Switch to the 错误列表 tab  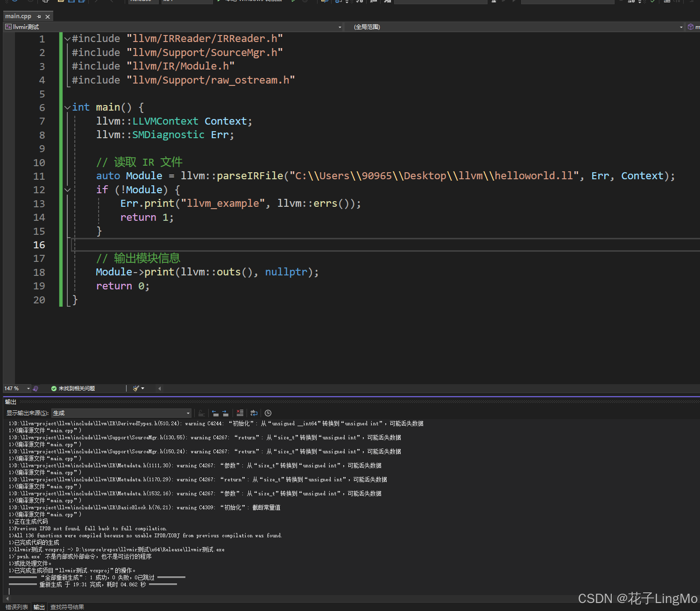click(17, 607)
